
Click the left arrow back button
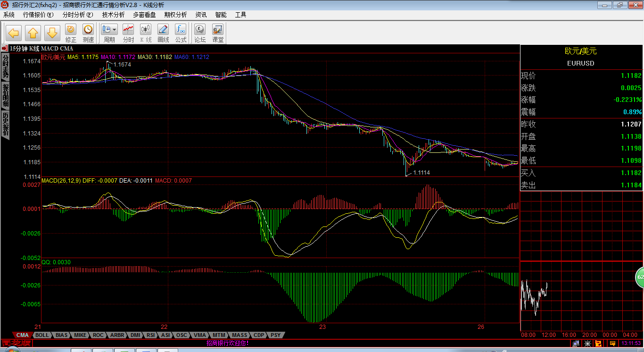pos(14,33)
